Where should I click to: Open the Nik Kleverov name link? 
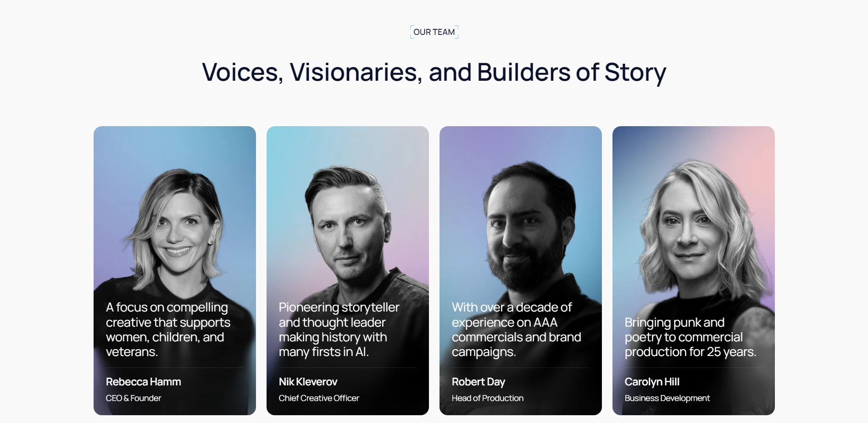point(308,382)
